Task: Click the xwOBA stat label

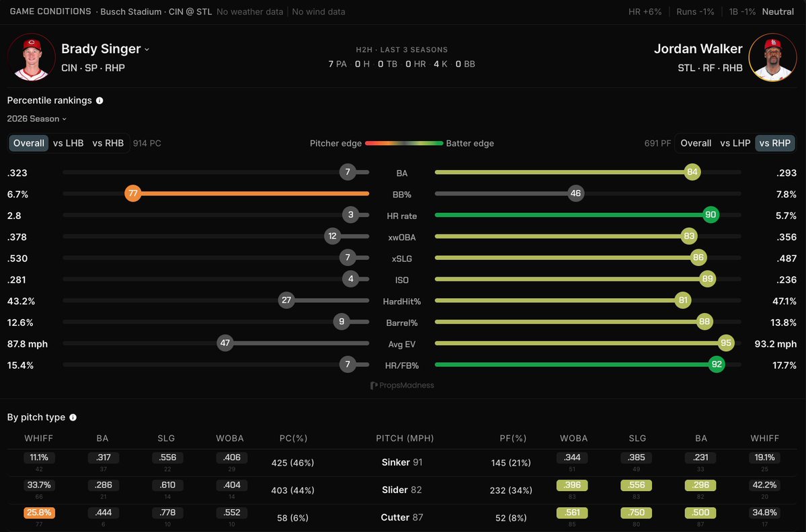Action: coord(402,237)
